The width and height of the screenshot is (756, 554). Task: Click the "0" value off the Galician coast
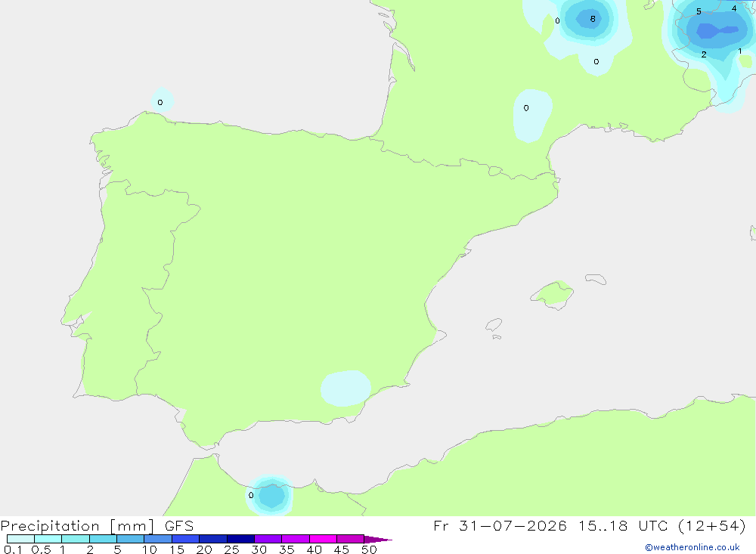tap(160, 102)
